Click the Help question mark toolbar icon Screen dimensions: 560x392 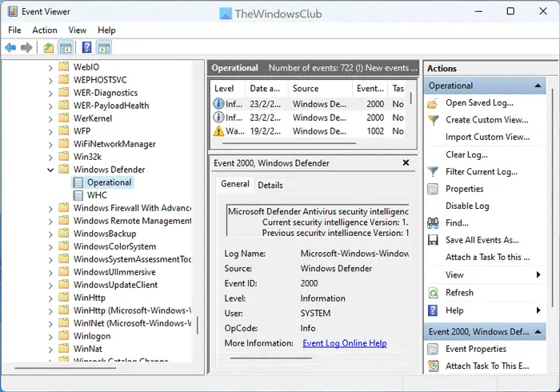(x=86, y=47)
